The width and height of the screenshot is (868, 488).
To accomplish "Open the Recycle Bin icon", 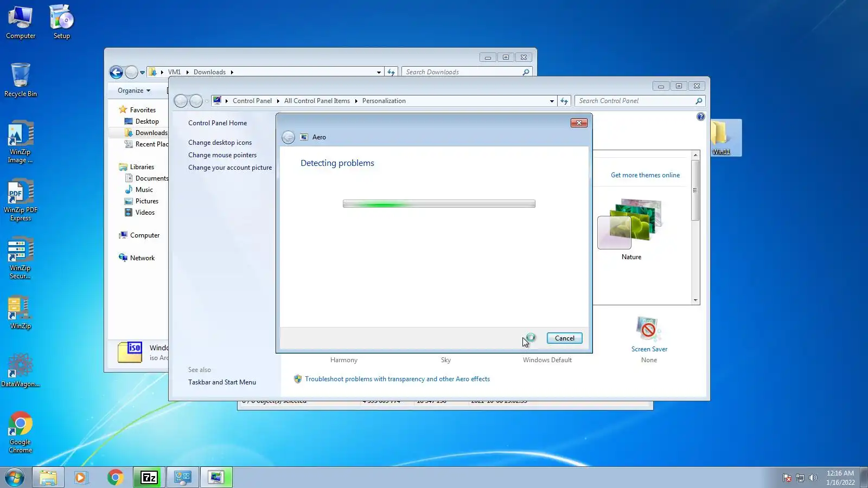I will [x=21, y=80].
